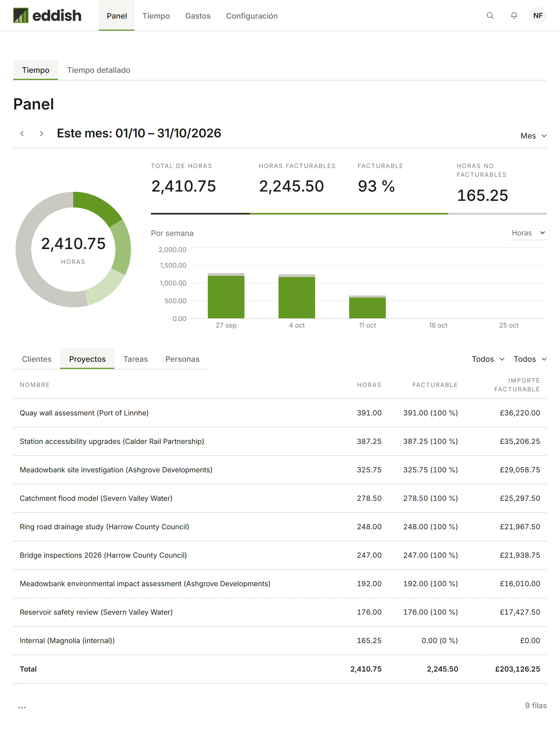Switch to the Panel nav tab

pyautogui.click(x=116, y=16)
